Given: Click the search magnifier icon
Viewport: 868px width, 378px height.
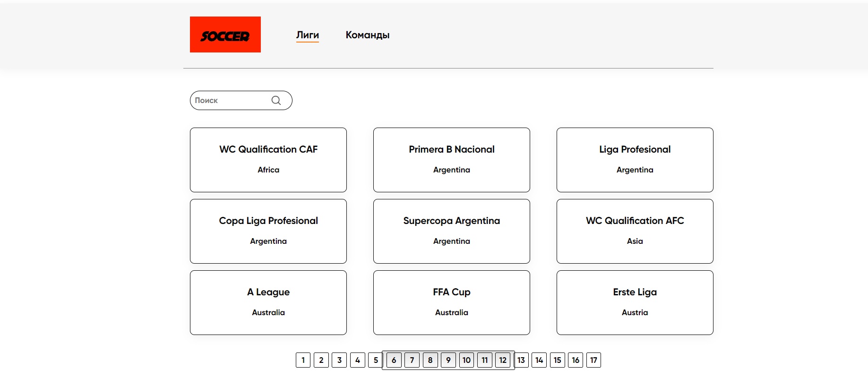Looking at the screenshot, I should [276, 100].
